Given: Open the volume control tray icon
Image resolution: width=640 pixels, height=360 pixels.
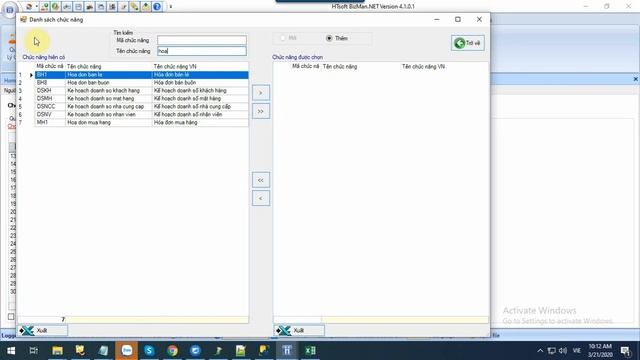Looking at the screenshot, I should (563, 351).
